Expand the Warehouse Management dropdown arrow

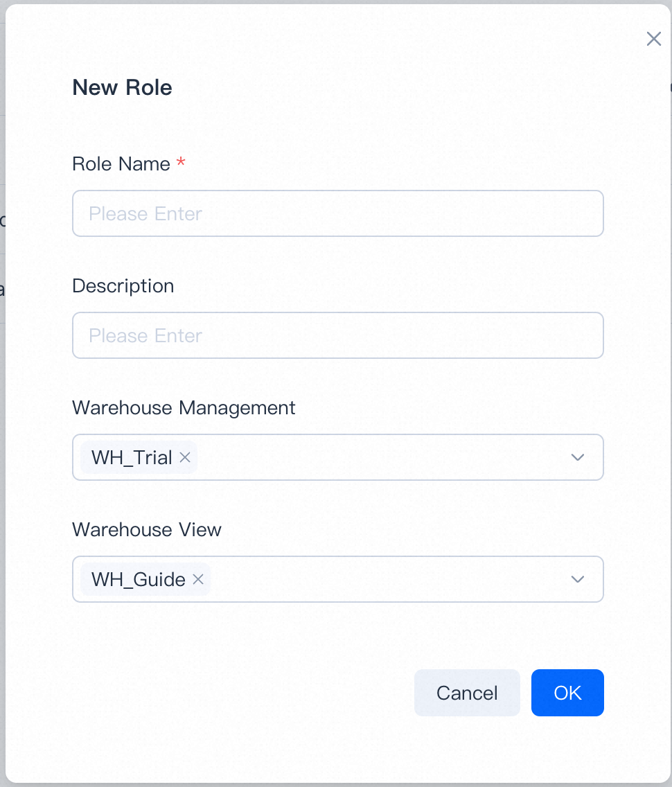pyautogui.click(x=577, y=457)
